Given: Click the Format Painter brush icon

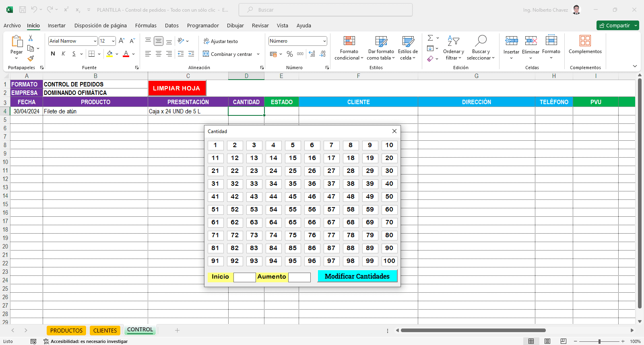Looking at the screenshot, I should tap(31, 59).
